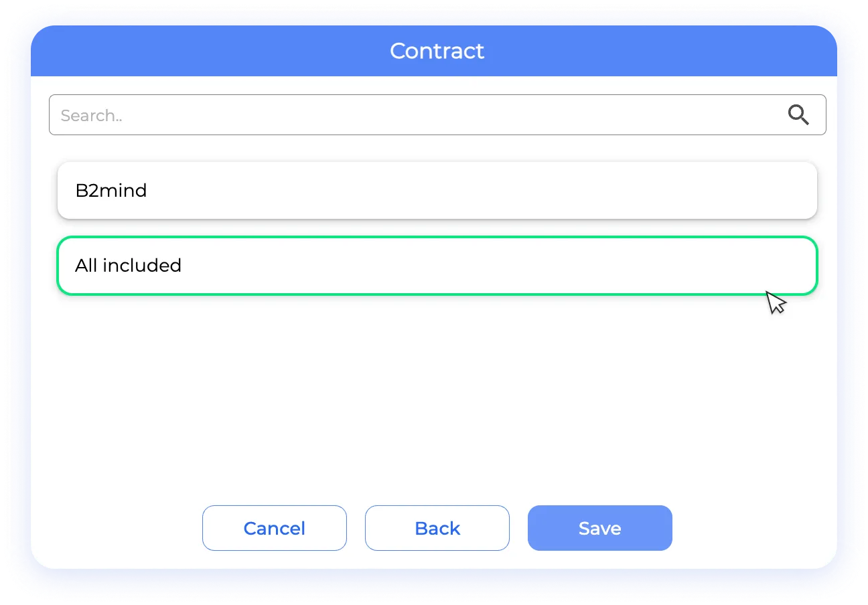The height and width of the screenshot is (605, 868).
Task: Return using the outlined Back button
Action: (x=437, y=528)
